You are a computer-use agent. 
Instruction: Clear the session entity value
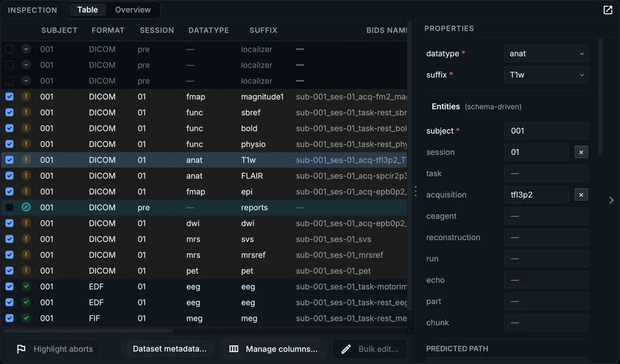pos(581,152)
